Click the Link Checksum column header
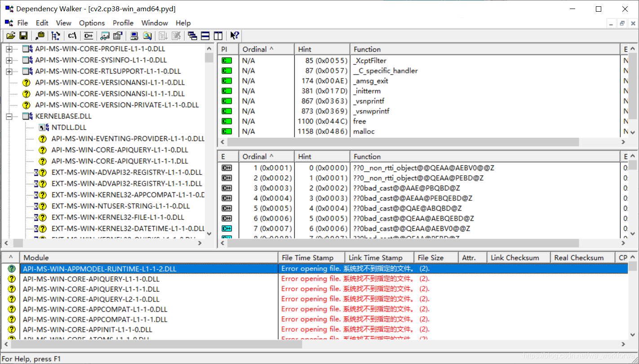Viewport: 639px width, 364px height. (519, 257)
